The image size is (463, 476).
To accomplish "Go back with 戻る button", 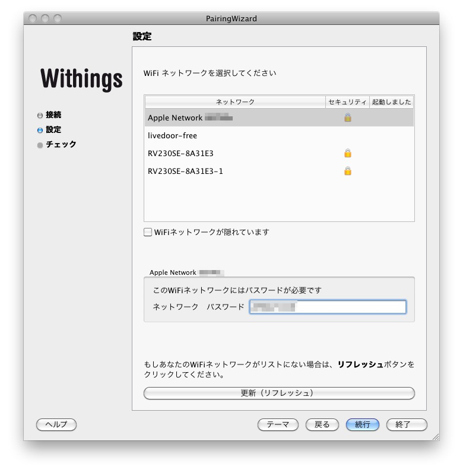I will click(x=322, y=424).
